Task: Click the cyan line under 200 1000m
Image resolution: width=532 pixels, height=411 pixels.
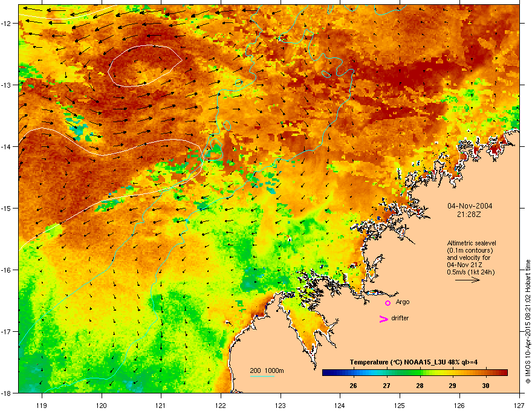Action: coord(262,376)
